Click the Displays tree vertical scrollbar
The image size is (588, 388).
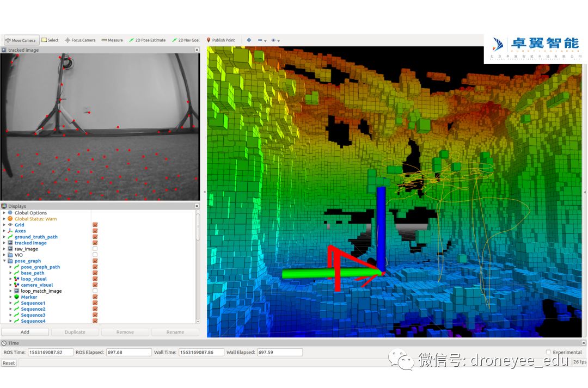[x=198, y=267]
